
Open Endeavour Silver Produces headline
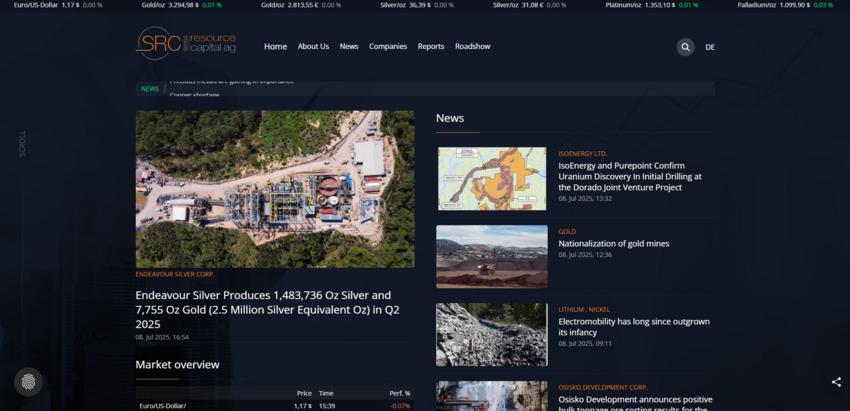(x=267, y=310)
